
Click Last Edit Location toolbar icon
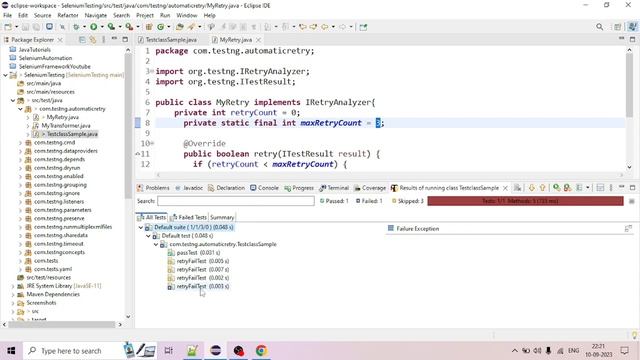(x=302, y=27)
